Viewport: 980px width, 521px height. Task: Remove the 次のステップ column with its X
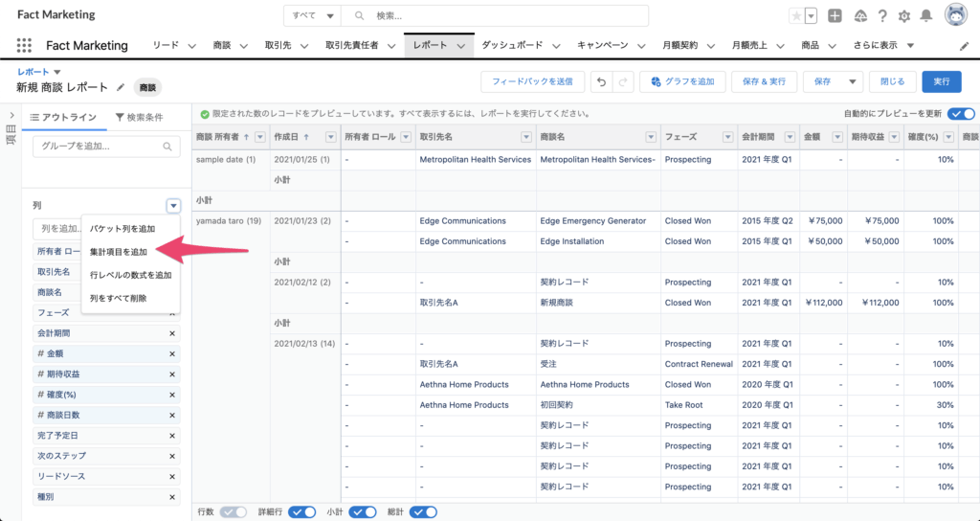pos(172,457)
